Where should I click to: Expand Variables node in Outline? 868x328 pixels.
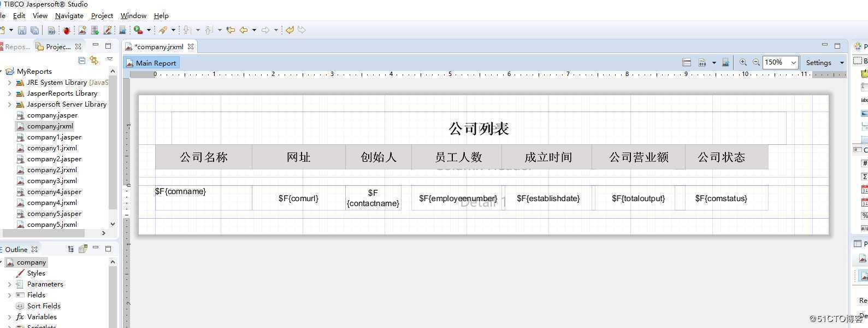[9, 317]
